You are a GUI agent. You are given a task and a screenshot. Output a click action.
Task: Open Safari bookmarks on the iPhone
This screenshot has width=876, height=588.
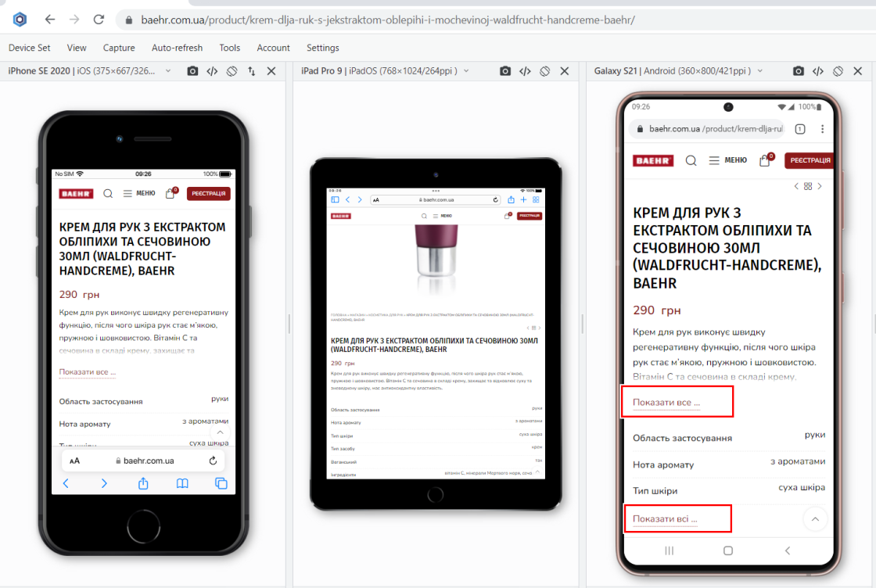coord(182,483)
